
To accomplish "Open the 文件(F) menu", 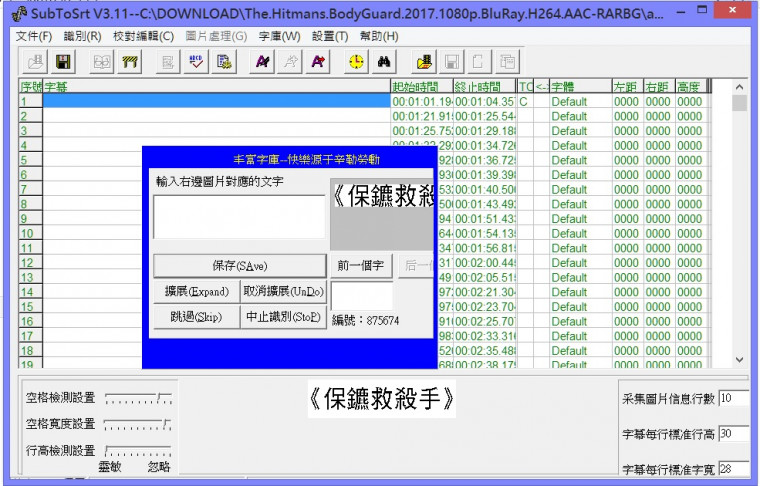I will click(x=34, y=36).
